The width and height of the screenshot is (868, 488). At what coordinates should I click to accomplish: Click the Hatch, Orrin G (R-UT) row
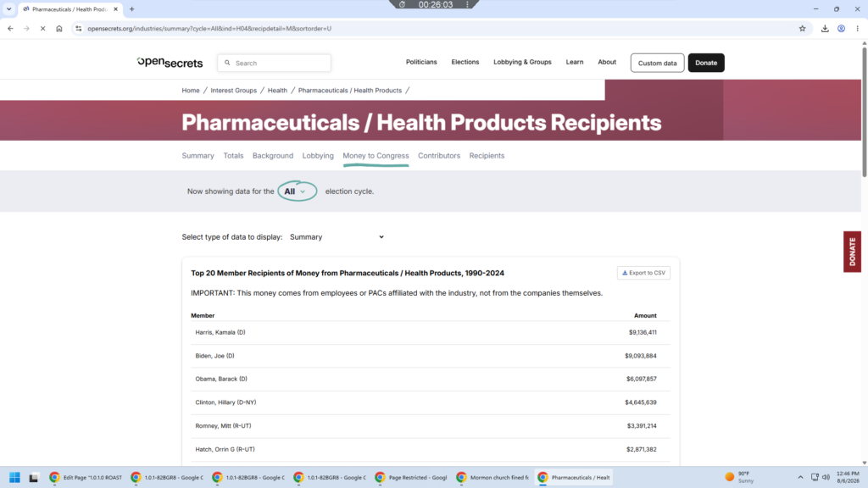coord(430,449)
